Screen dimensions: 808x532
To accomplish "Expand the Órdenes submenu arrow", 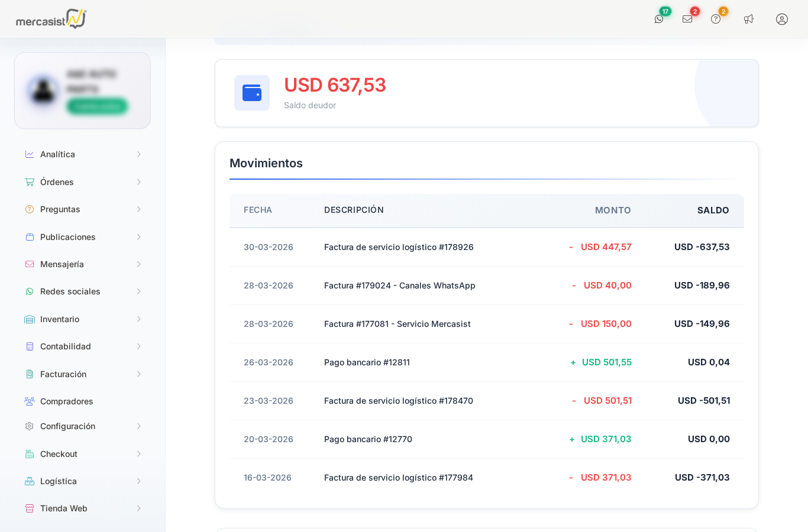I will (x=139, y=182).
